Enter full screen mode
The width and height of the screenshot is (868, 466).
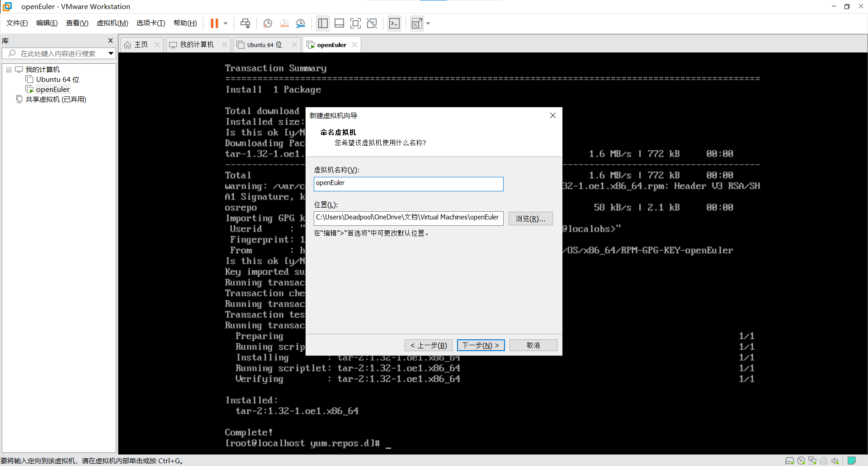tap(356, 23)
